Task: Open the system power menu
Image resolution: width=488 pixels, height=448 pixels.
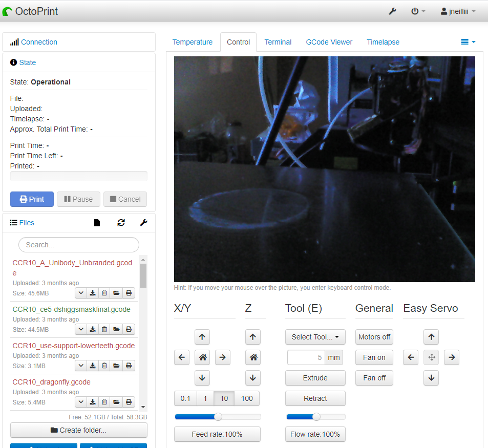Action: coord(418,11)
